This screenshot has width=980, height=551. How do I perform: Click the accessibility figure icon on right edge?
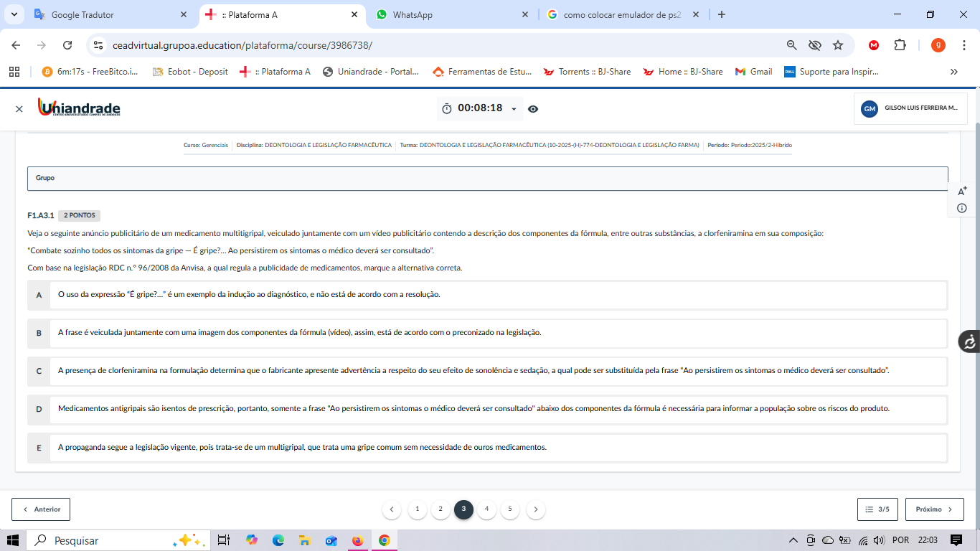(969, 342)
